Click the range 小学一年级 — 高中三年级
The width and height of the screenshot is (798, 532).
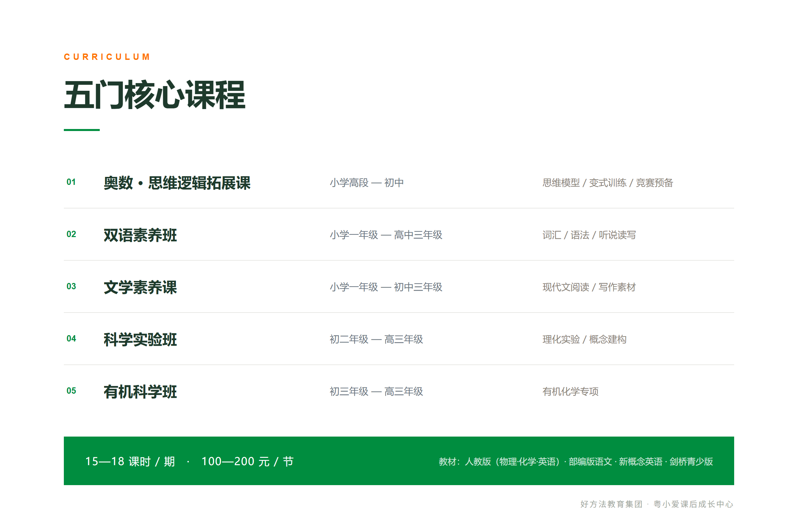click(386, 235)
